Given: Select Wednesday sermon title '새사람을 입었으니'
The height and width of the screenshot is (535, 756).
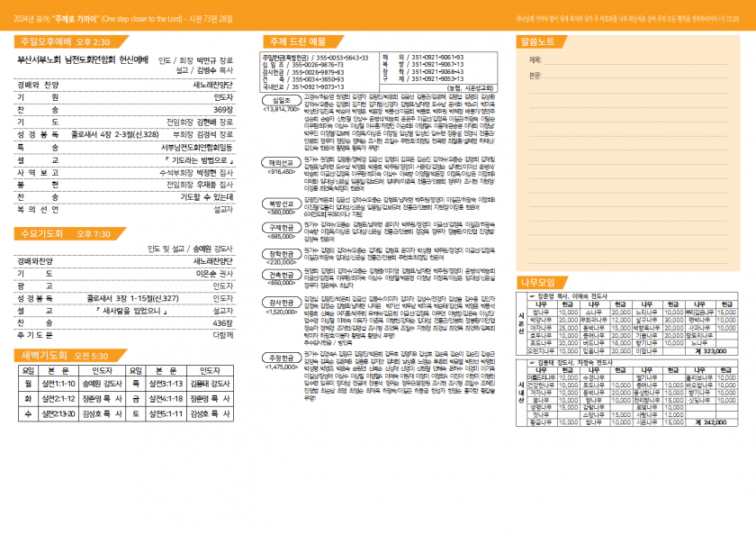Looking at the screenshot, I should (131, 311).
